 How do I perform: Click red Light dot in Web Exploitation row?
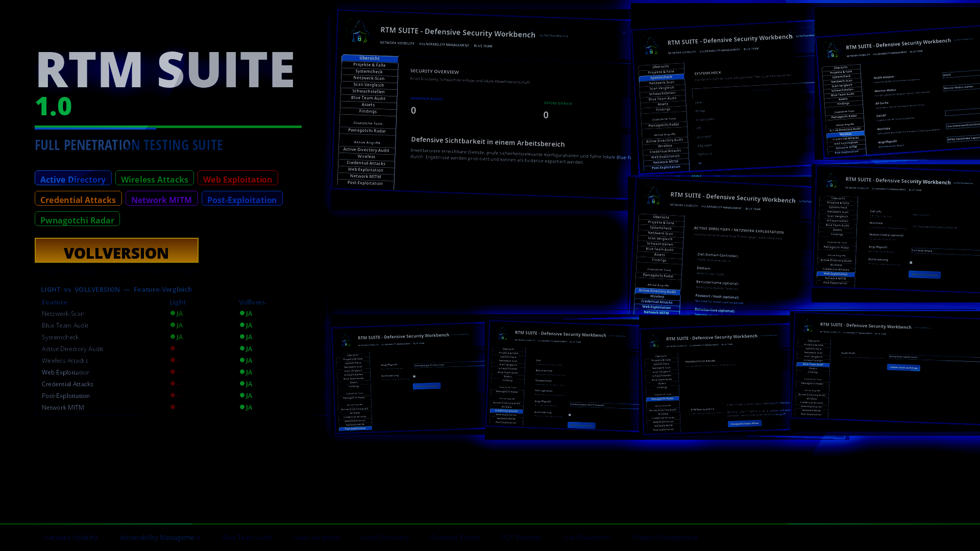[173, 372]
